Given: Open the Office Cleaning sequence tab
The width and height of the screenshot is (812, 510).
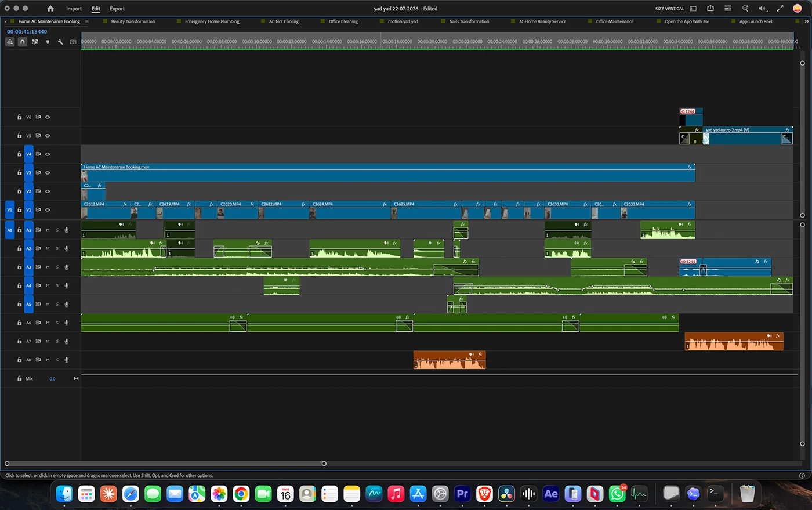Looking at the screenshot, I should point(343,21).
